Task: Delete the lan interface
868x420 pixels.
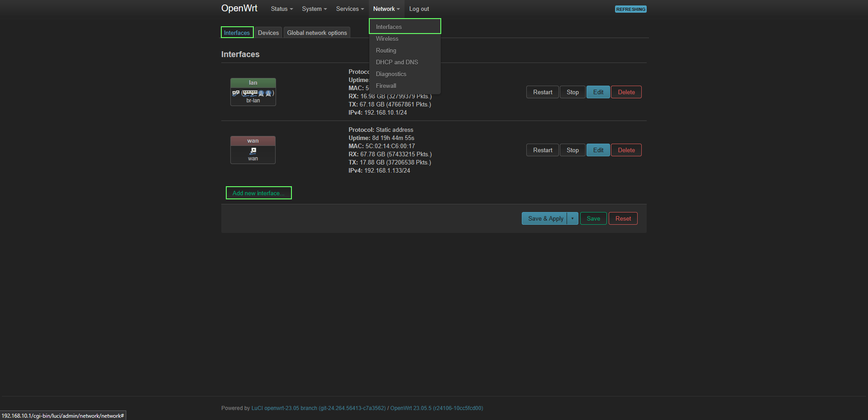Action: (x=626, y=92)
